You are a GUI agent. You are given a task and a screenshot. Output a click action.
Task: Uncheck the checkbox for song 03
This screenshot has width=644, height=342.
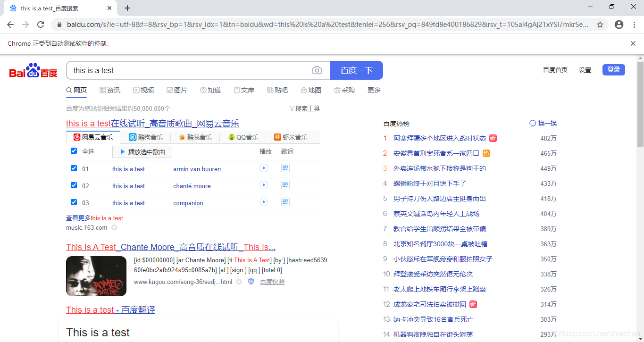[x=74, y=202]
